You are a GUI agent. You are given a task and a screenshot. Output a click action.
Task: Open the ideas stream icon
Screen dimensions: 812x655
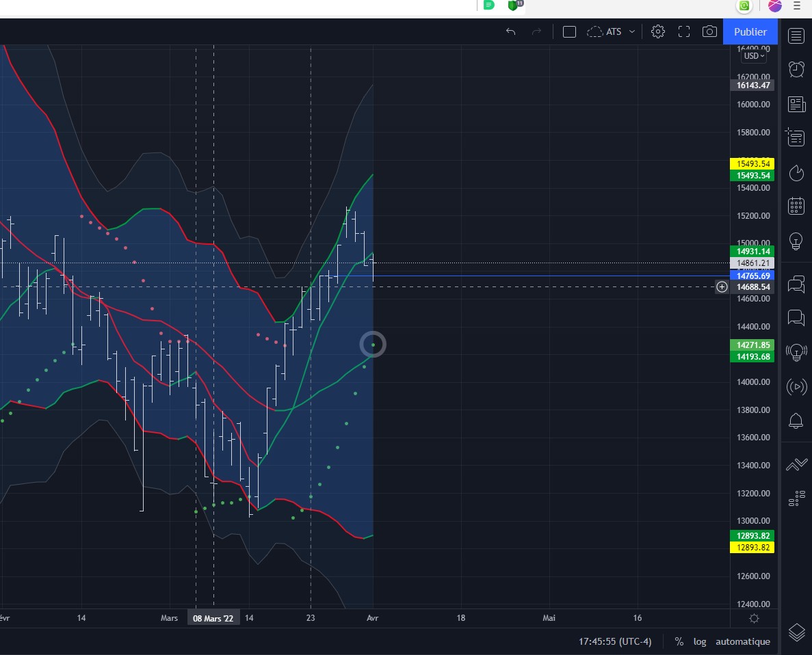tap(796, 353)
